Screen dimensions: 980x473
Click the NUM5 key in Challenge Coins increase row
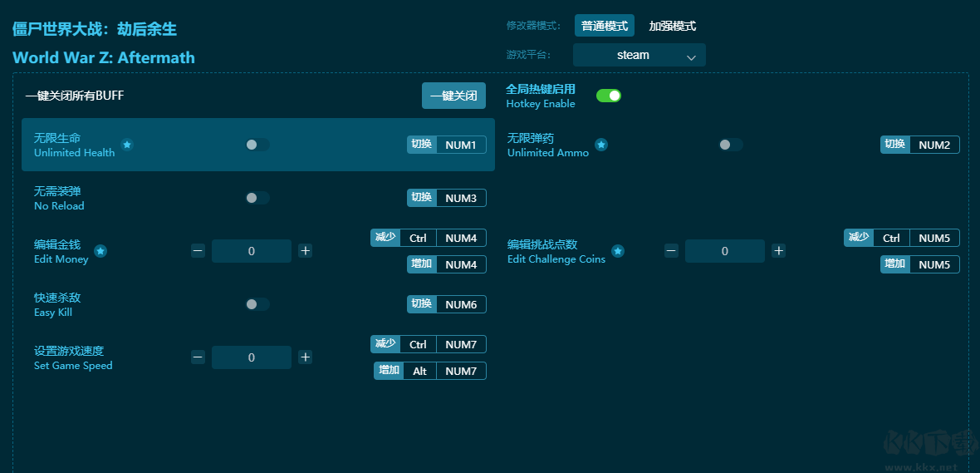point(934,264)
